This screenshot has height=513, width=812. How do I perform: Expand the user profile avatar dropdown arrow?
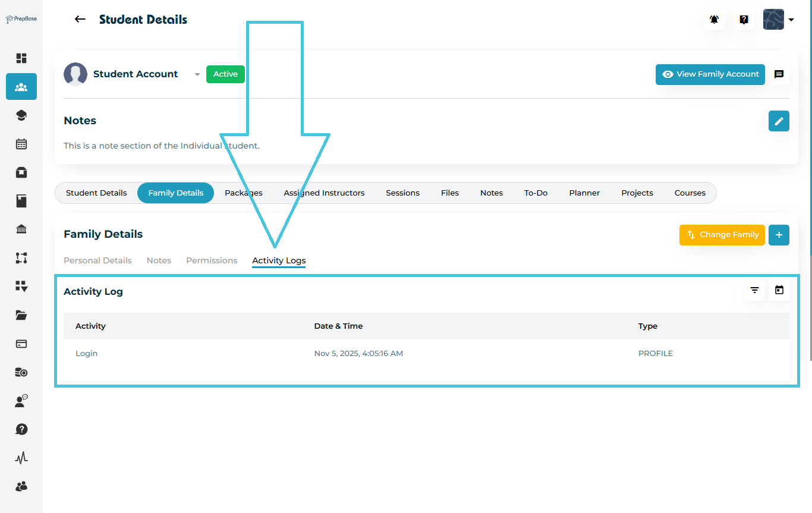pyautogui.click(x=791, y=20)
